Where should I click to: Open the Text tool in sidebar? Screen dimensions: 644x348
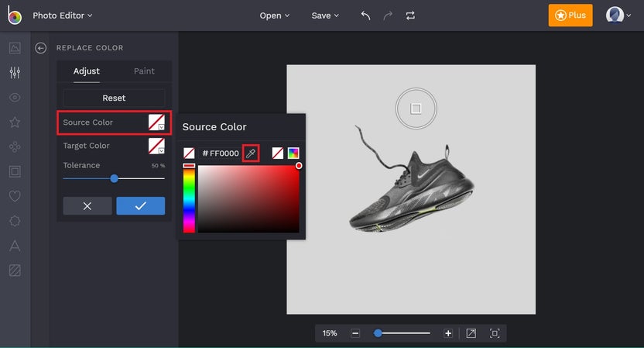click(15, 246)
